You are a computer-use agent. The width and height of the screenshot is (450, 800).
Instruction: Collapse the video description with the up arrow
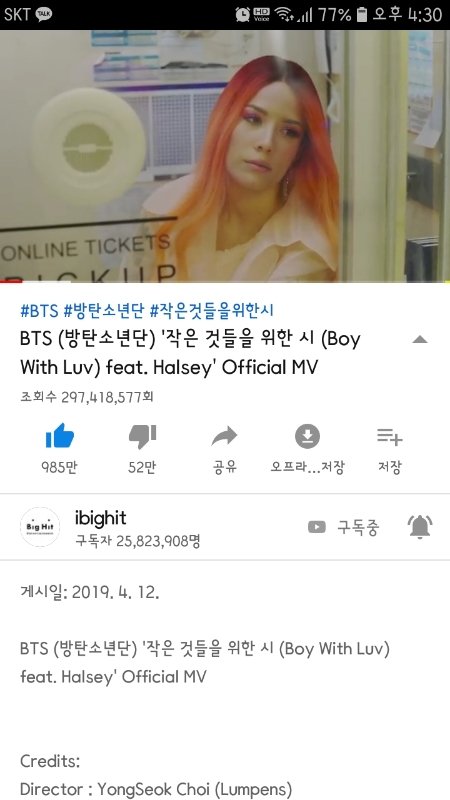tap(419, 340)
